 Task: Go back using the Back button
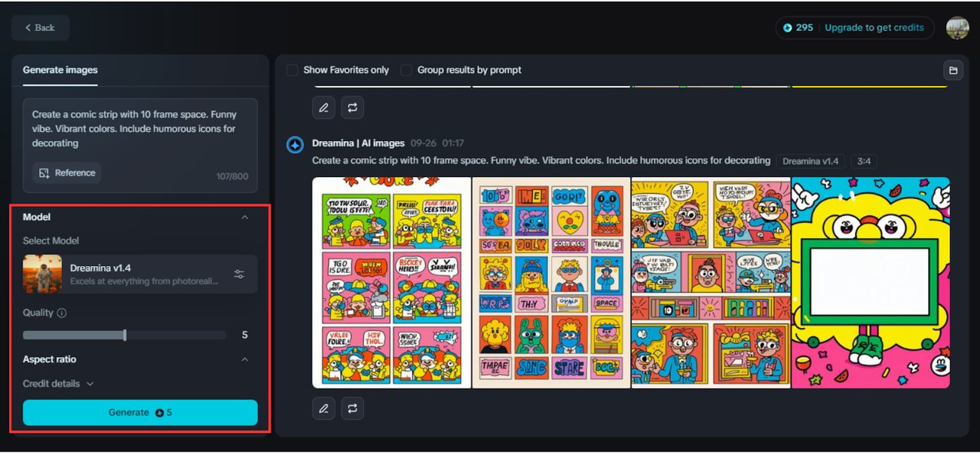41,28
